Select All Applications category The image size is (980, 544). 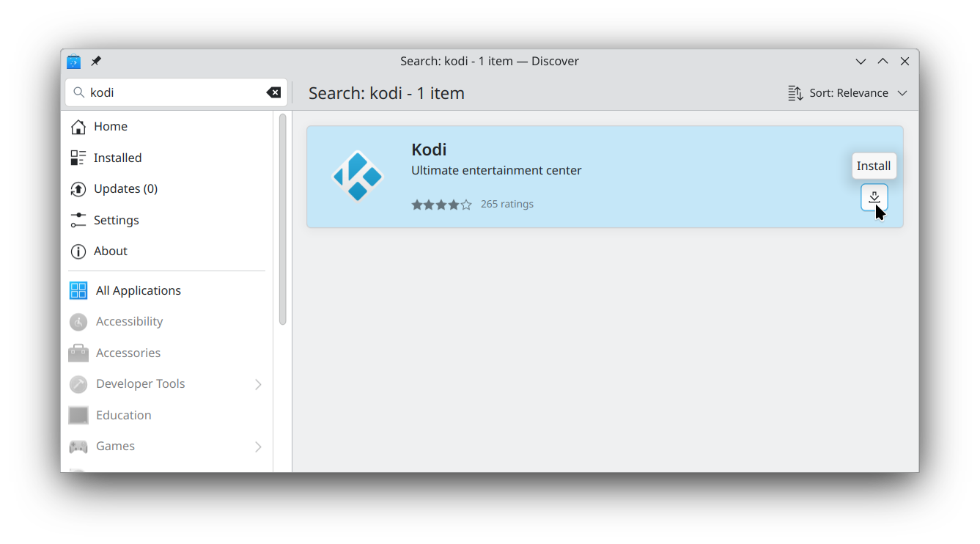[x=168, y=290]
